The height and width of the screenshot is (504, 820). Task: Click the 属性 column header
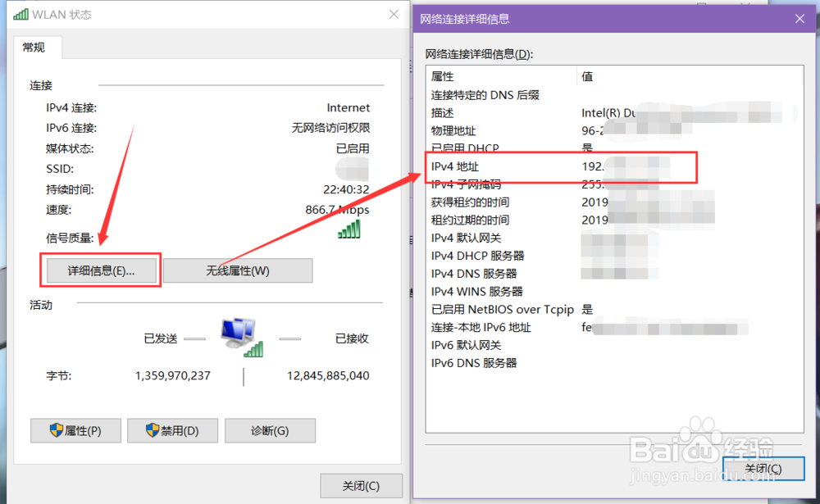pyautogui.click(x=501, y=76)
